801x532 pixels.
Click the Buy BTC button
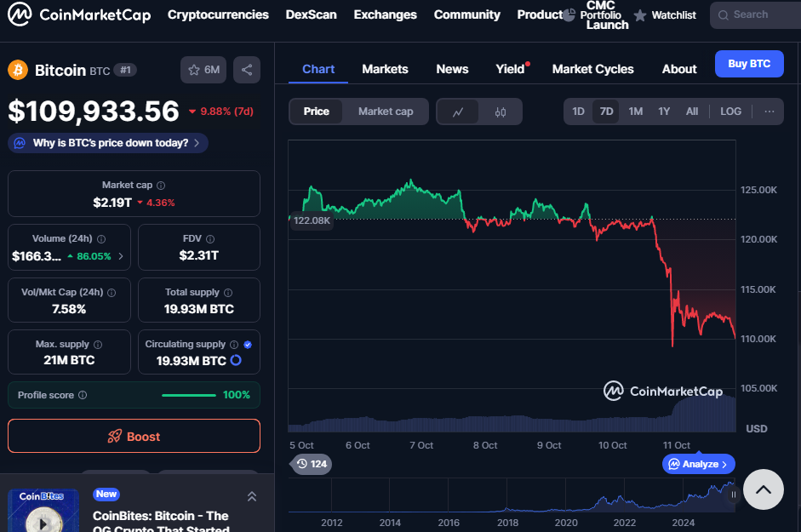click(x=748, y=64)
